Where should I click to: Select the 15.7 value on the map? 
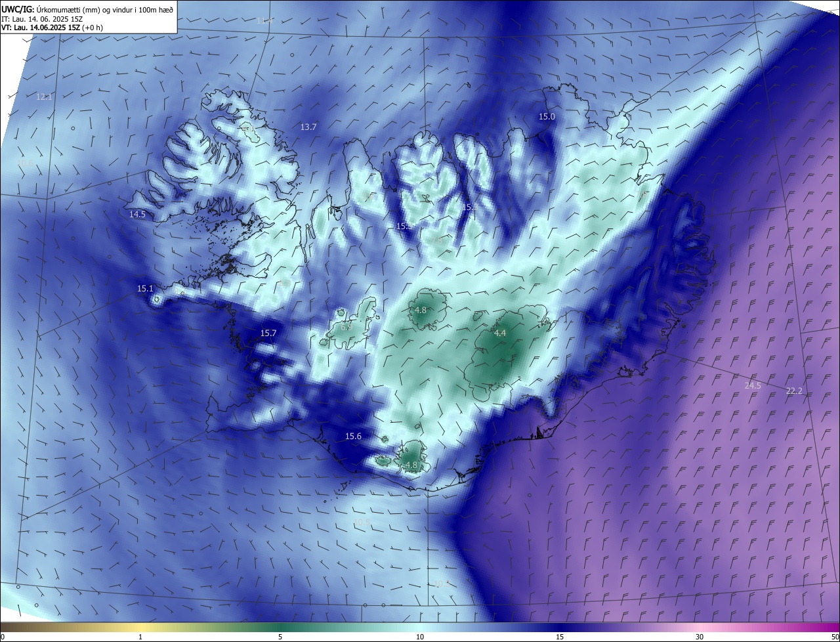268,333
